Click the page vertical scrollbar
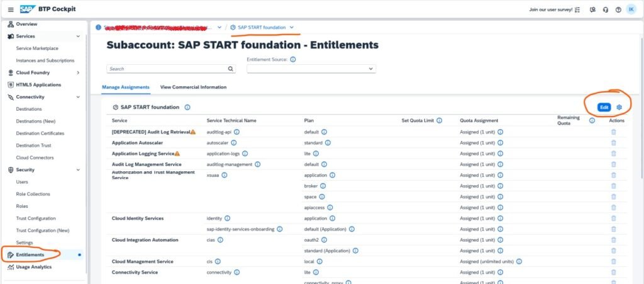The width and height of the screenshot is (644, 284). pyautogui.click(x=641, y=107)
